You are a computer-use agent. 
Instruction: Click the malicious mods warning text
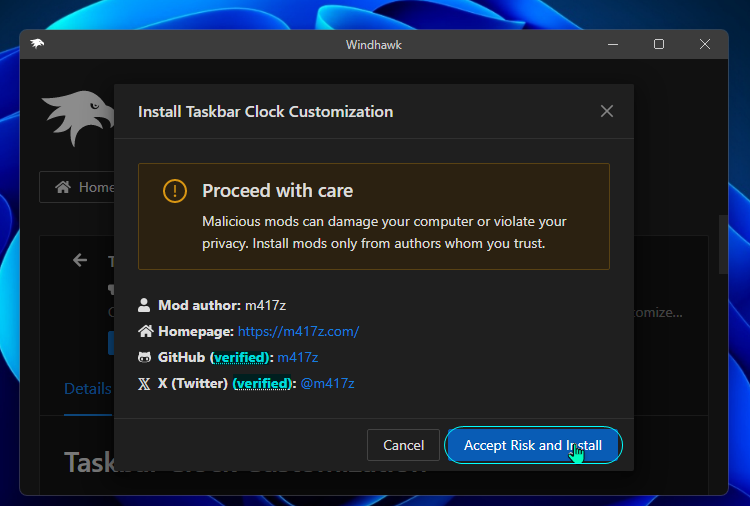coord(384,232)
